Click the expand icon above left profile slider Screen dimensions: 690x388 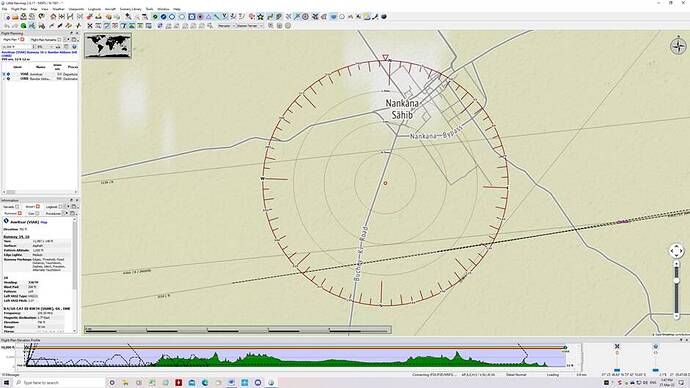[x=617, y=347]
